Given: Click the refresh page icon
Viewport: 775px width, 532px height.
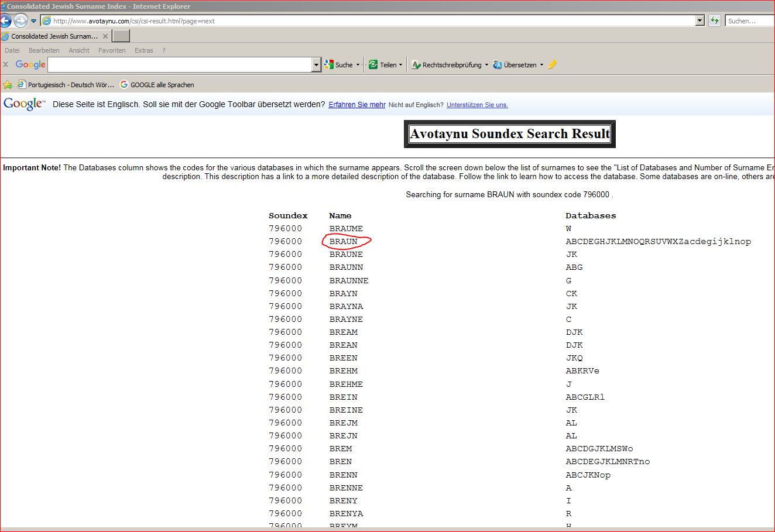Looking at the screenshot, I should [x=714, y=20].
